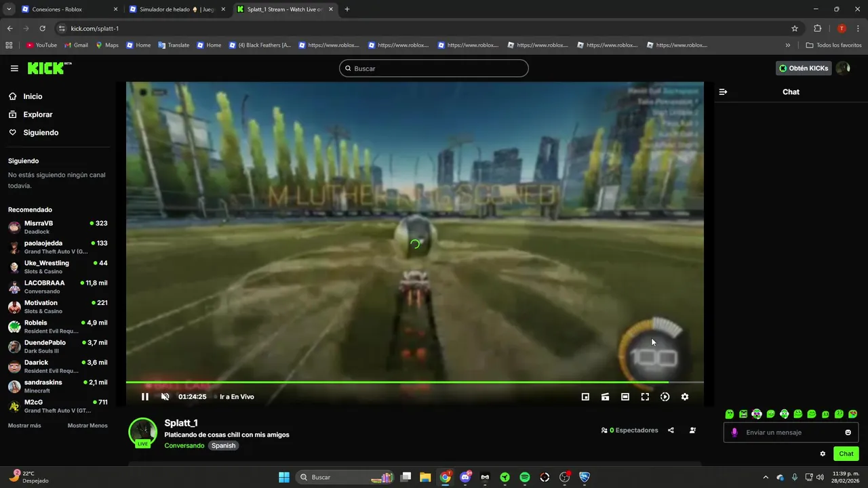868x488 pixels.
Task: Bookmark this page with star icon
Action: 795,28
